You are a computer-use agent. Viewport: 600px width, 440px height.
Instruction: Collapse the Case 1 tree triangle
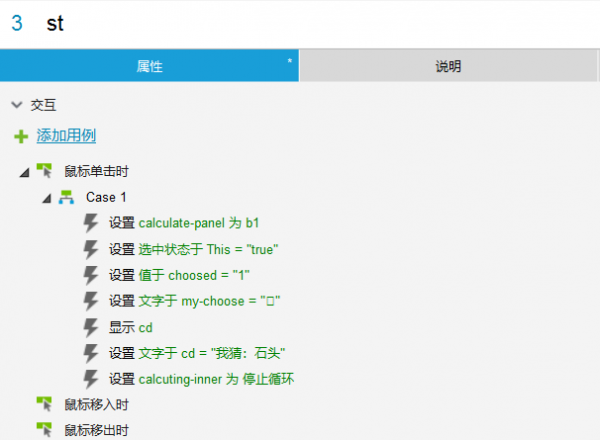pos(46,198)
